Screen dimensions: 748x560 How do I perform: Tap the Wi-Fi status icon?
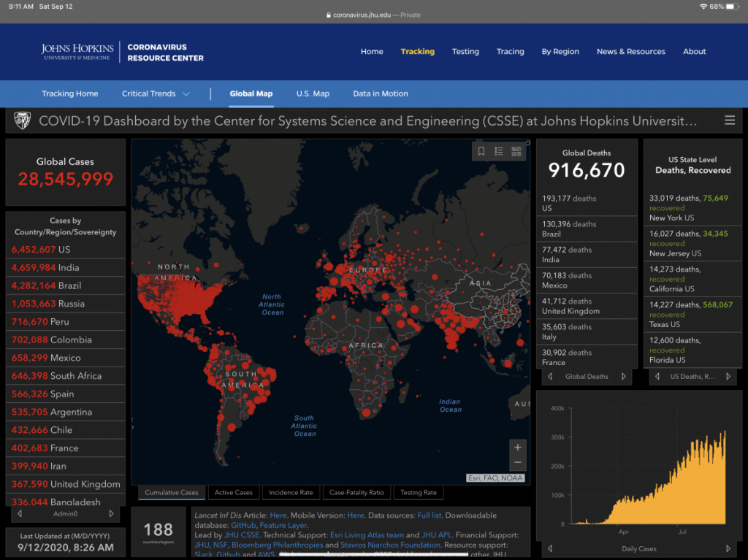coord(703,7)
